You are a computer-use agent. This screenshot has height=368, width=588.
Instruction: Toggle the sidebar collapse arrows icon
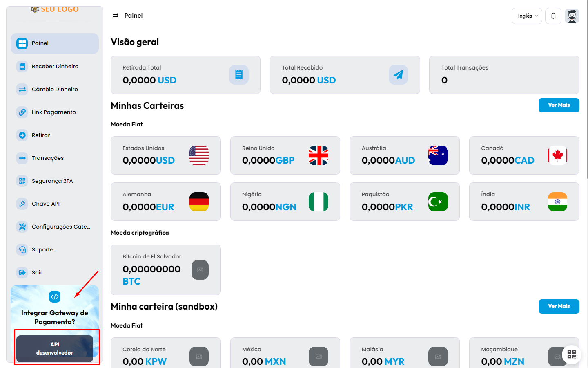point(116,16)
